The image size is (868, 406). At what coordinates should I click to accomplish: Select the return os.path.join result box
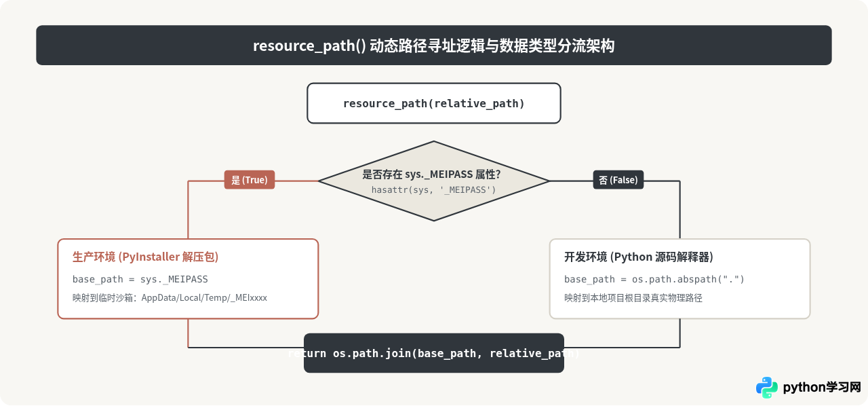tap(434, 353)
